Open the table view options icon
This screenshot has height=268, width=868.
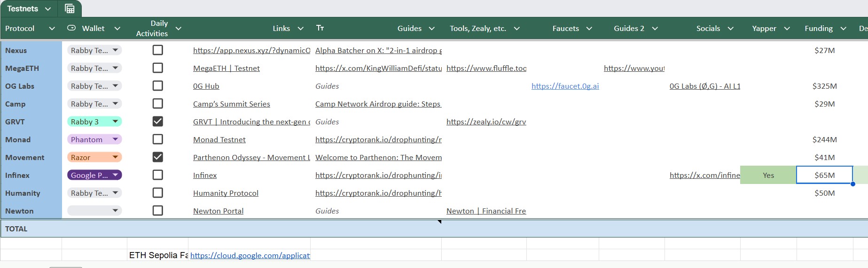(70, 8)
